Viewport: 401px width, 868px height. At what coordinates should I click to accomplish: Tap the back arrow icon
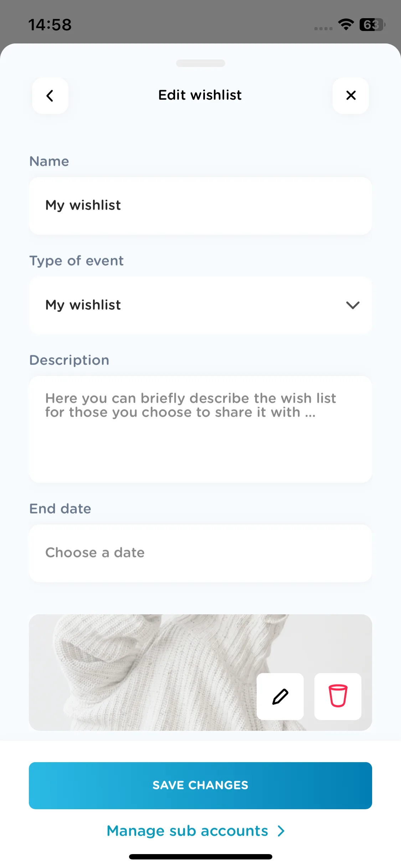click(x=50, y=95)
